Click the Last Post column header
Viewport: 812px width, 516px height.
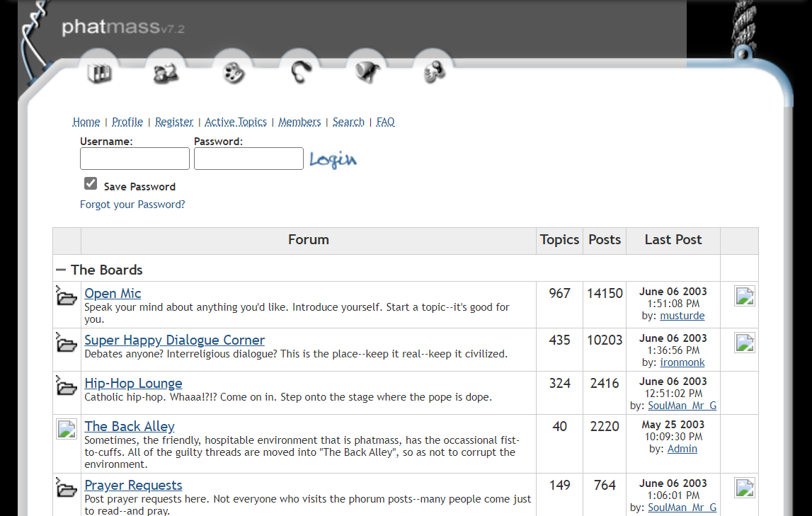pos(673,240)
